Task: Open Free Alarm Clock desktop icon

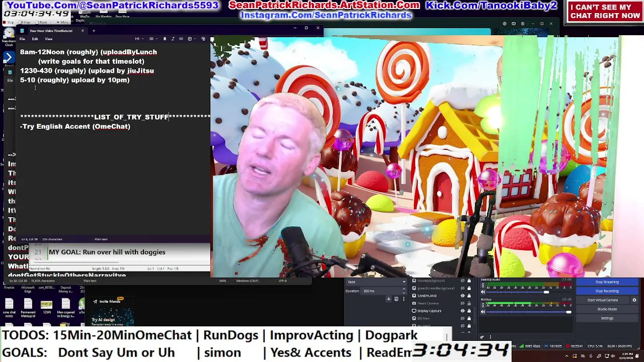Action: (9, 36)
